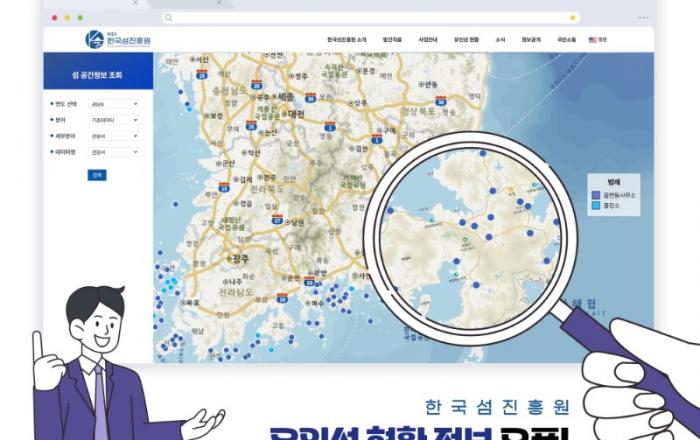The image size is (700, 440).
Task: Click highway shield near 논산
Action: [x=251, y=125]
